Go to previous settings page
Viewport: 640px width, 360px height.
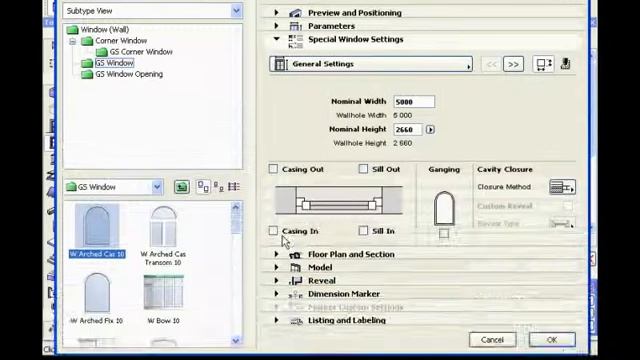(x=491, y=64)
